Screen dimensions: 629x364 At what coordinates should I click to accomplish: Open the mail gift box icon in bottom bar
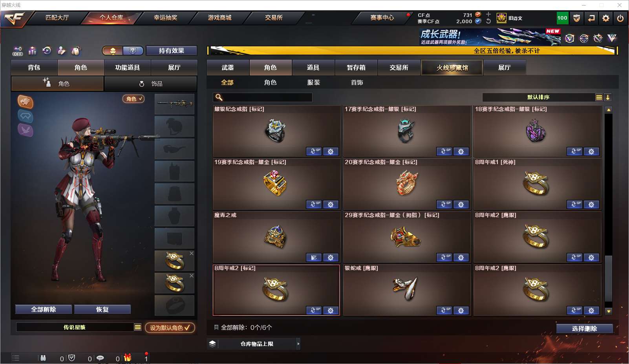tap(128, 358)
